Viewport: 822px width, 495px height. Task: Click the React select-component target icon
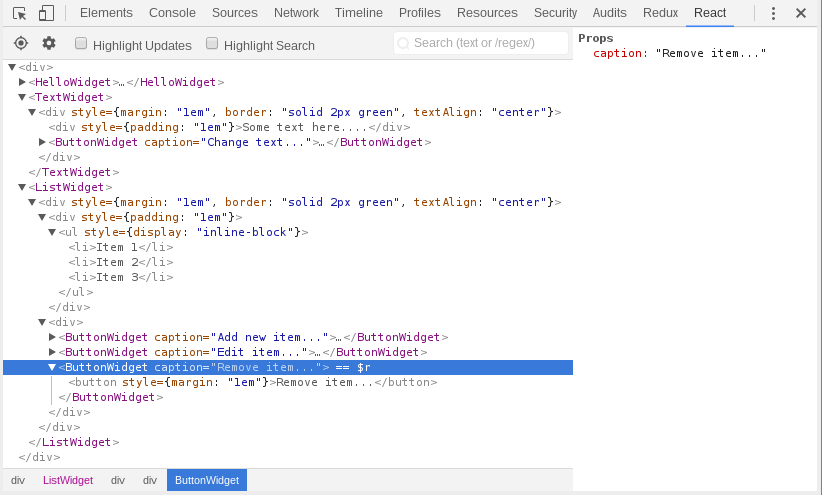click(x=21, y=43)
